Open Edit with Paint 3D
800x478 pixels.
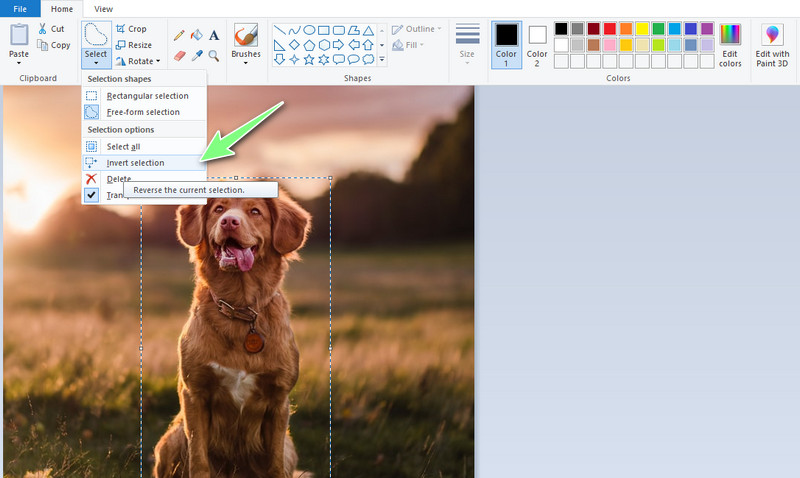772,46
